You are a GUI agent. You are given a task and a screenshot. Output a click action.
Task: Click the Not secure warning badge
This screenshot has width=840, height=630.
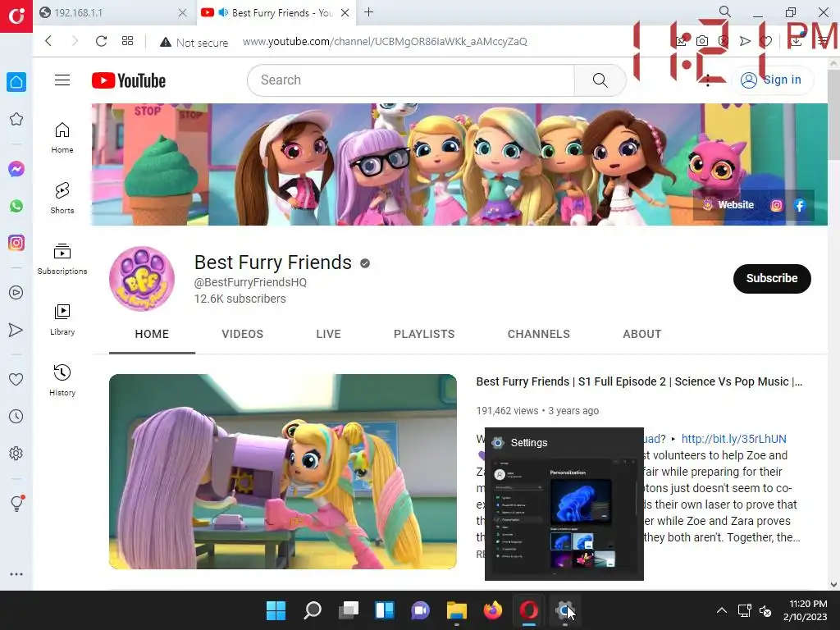click(194, 42)
